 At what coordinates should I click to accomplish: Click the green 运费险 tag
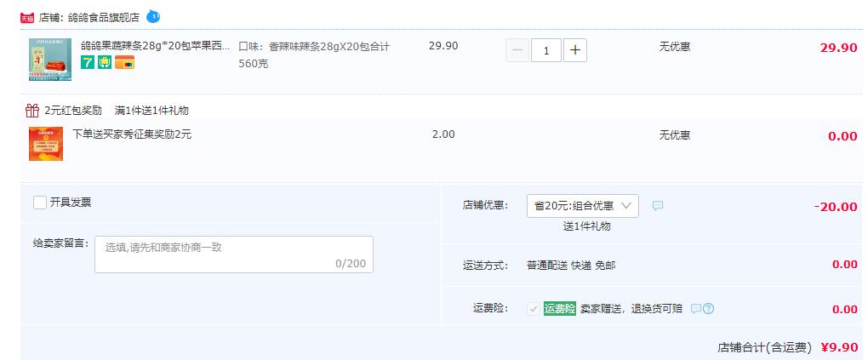[560, 308]
